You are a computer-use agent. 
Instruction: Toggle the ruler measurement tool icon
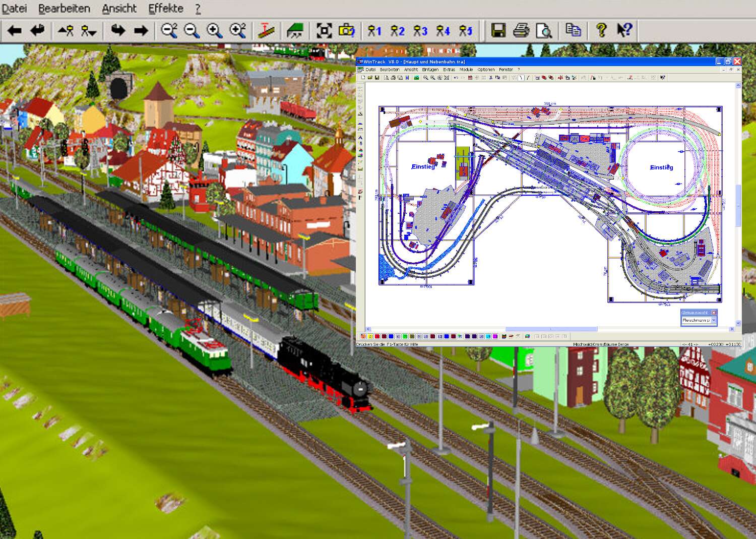pos(266,30)
